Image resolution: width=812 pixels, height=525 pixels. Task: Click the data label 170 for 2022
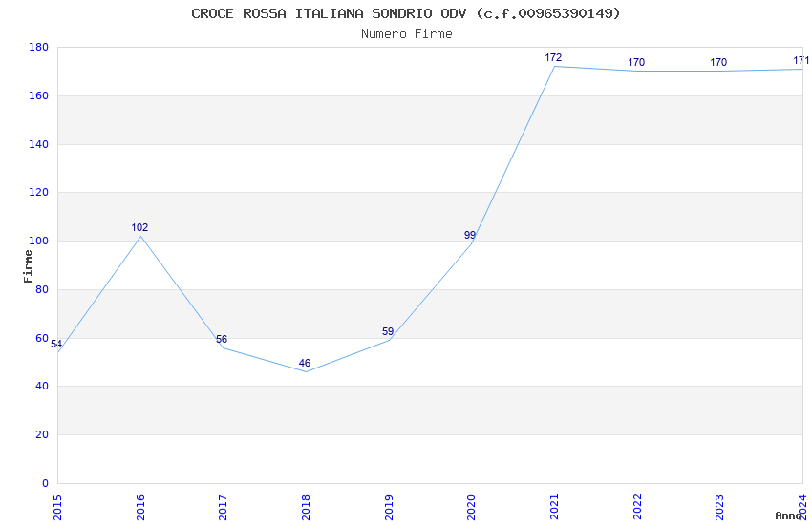636,63
